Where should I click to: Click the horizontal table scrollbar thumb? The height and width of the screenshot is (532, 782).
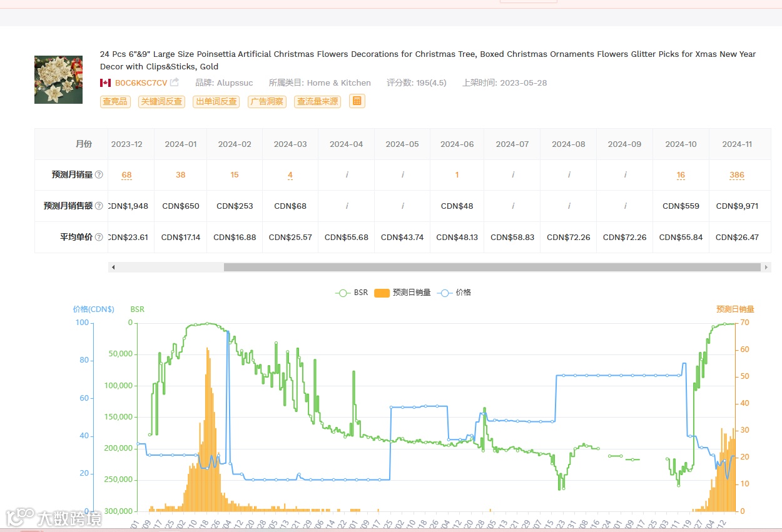(x=492, y=267)
